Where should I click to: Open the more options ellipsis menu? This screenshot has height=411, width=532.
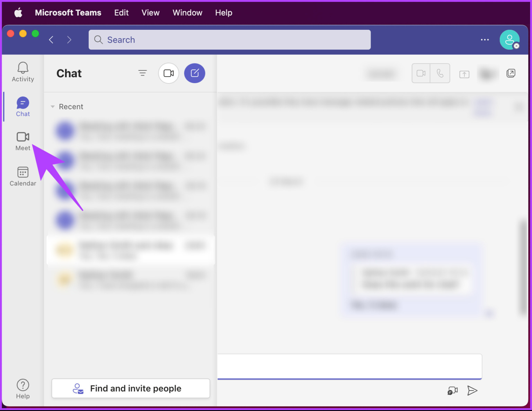(485, 40)
